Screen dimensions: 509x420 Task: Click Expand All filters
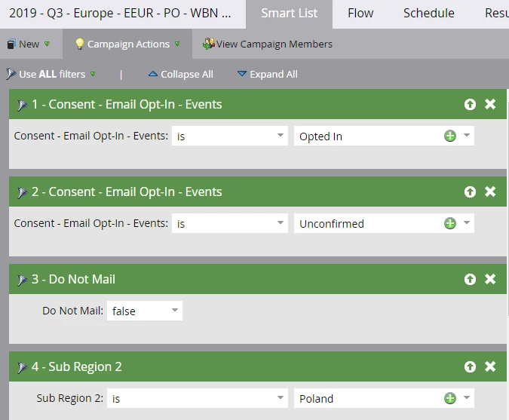click(x=268, y=74)
